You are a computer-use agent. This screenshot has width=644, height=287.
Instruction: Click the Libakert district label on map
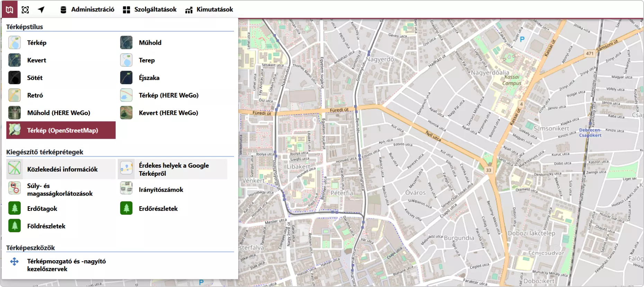click(x=298, y=166)
